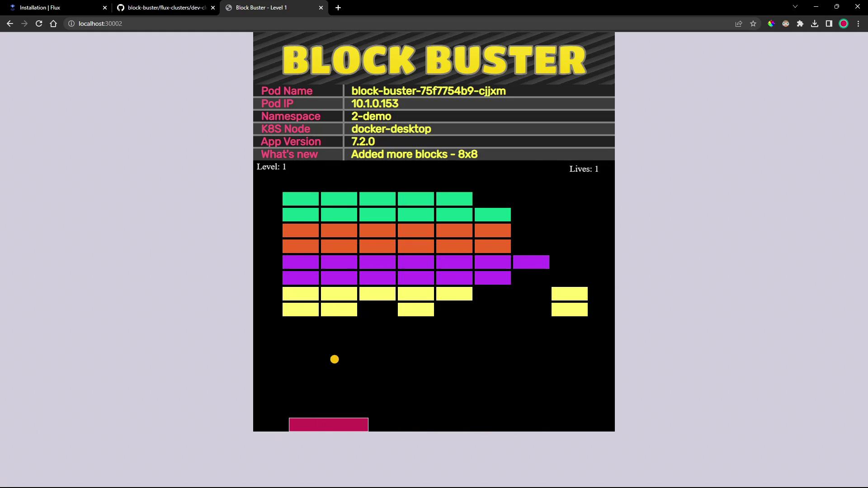This screenshot has height=488, width=868.
Task: Click the yellow game ball
Action: point(335,359)
